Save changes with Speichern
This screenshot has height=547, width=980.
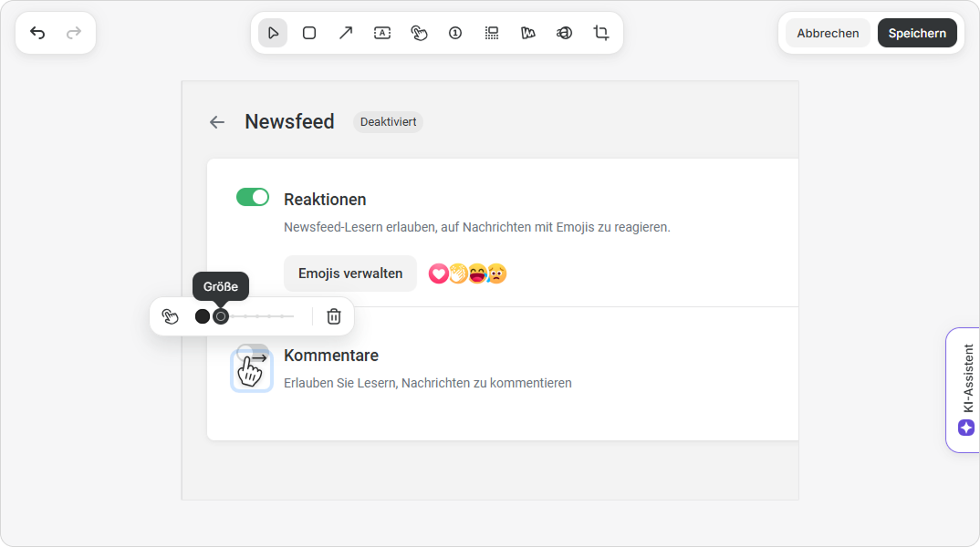click(x=917, y=33)
